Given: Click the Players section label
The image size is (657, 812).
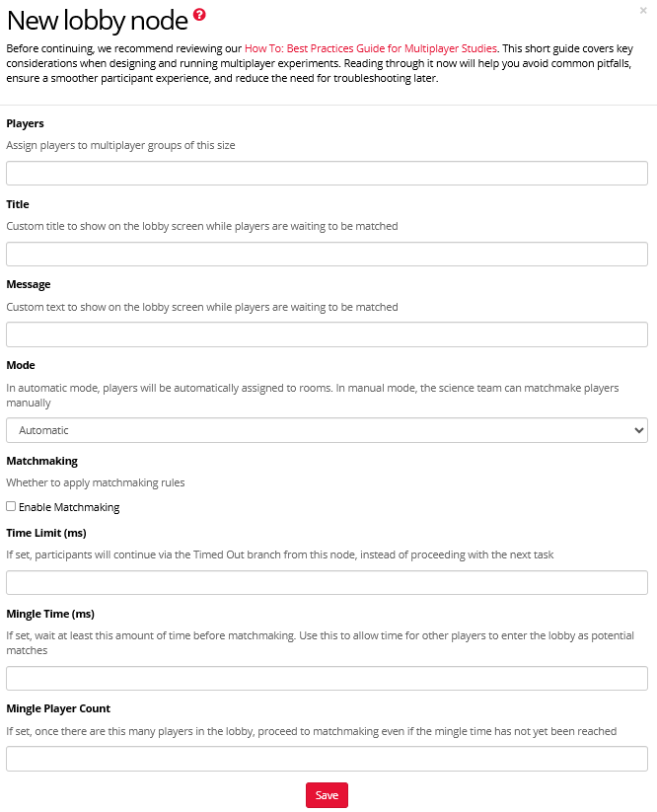Looking at the screenshot, I should 25,122.
